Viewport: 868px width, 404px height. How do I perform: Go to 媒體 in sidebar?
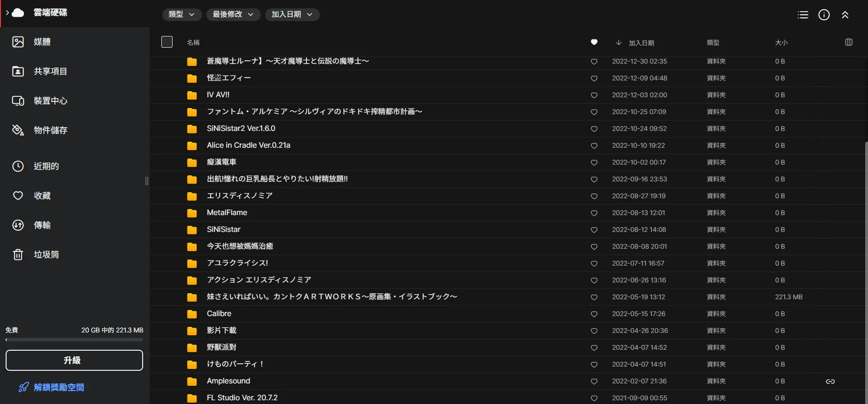pos(42,42)
